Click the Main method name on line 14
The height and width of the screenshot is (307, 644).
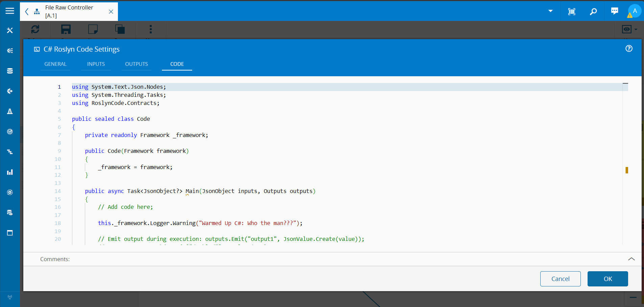click(x=192, y=191)
